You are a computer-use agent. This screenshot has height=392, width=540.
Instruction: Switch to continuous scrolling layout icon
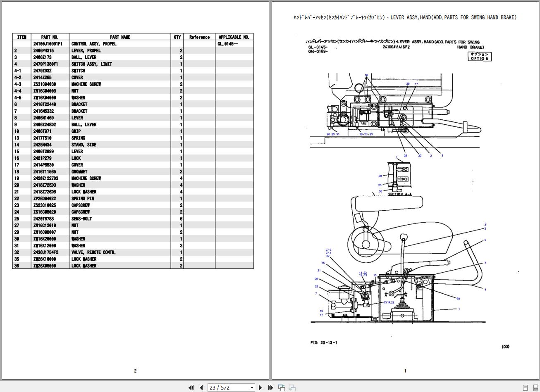point(534,387)
